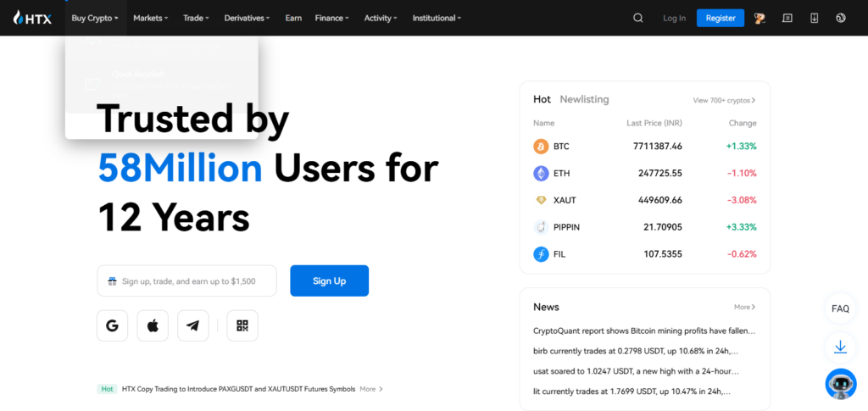868x411 pixels.
Task: Open birb trades at 0.2798 USDT news
Action: click(x=636, y=351)
